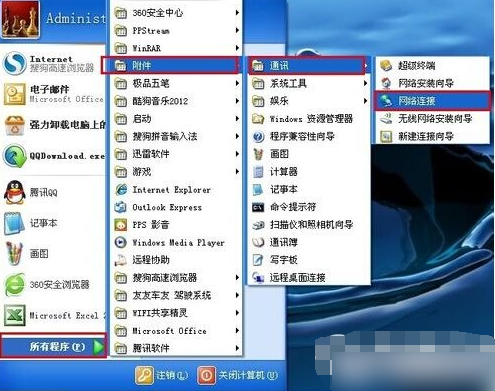The width and height of the screenshot is (495, 391).
Task: Click the Internet Explorer icon in programs
Action: [121, 190]
